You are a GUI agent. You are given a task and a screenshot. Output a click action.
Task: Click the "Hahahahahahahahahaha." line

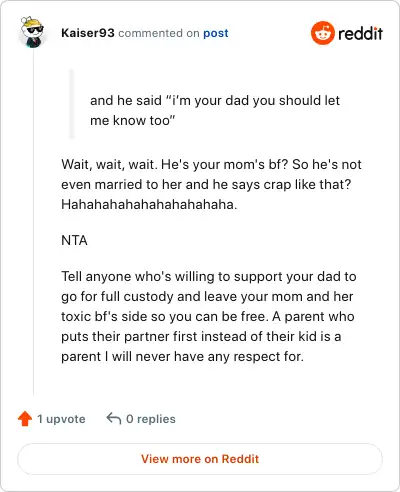pyautogui.click(x=149, y=204)
